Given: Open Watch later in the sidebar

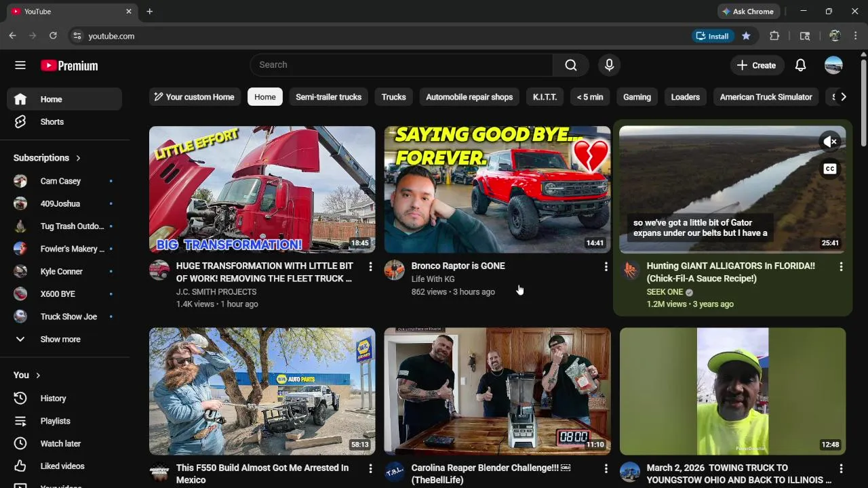Looking at the screenshot, I should tap(64, 443).
